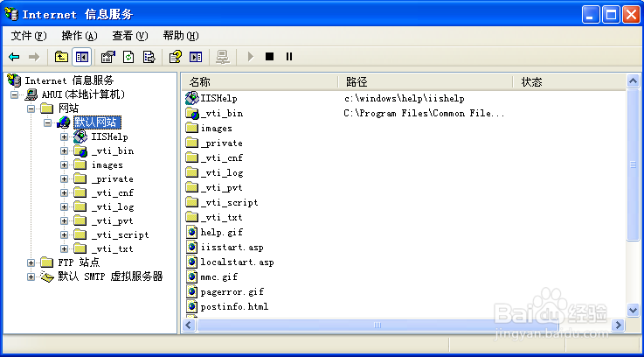The width and height of the screenshot is (644, 357).
Task: Select _vti_txt in the tree
Action: [112, 248]
